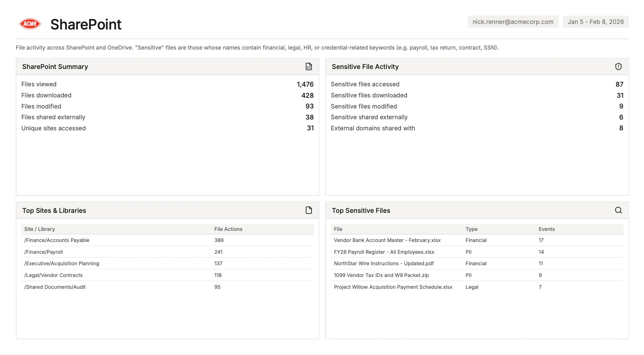
Task: Click the Sensitive files downloaded label
Action: [369, 95]
